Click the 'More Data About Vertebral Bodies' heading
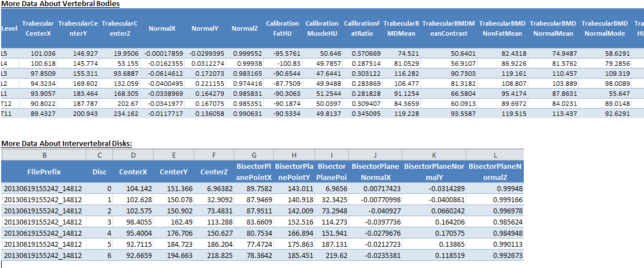 click(x=60, y=4)
